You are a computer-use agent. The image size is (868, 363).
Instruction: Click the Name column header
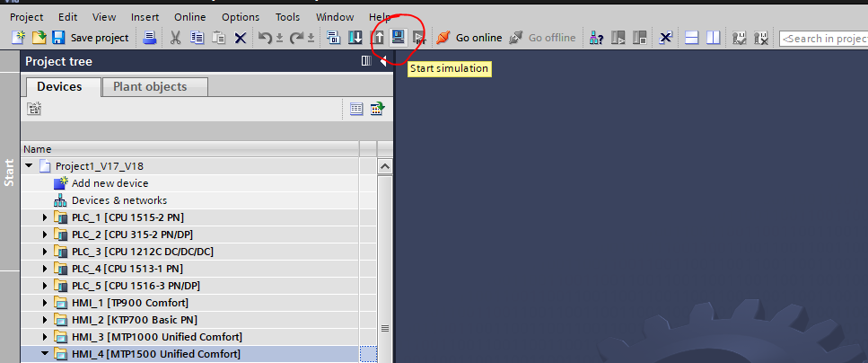190,149
